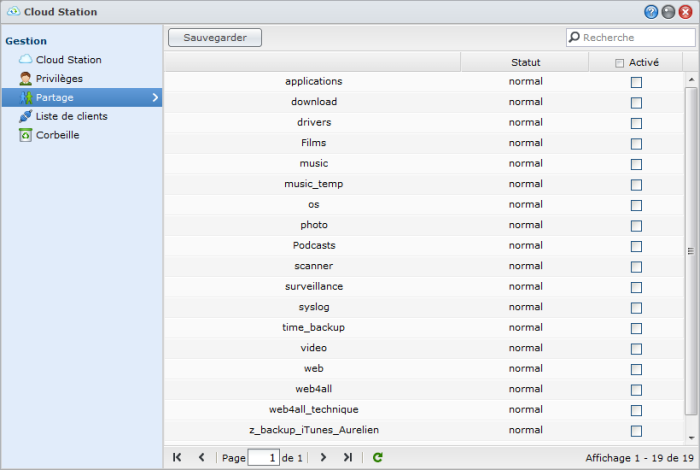Click the search magnifier icon
This screenshot has width=700, height=470.
[574, 37]
